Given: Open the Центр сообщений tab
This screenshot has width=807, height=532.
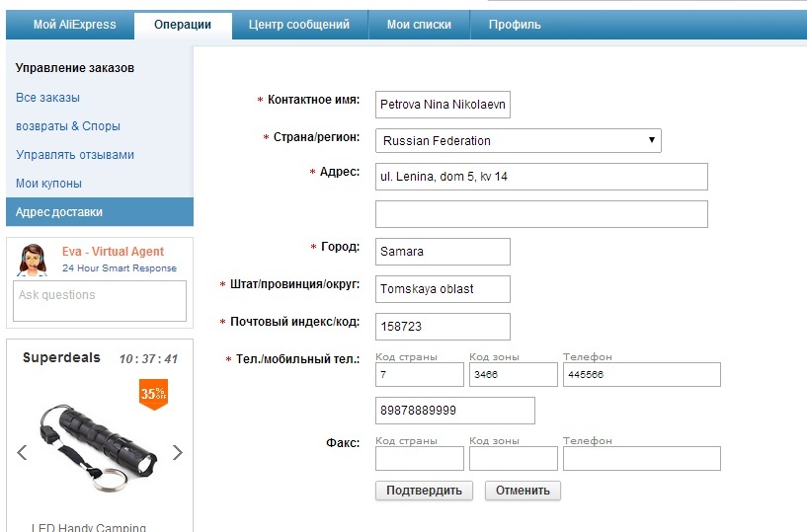Looking at the screenshot, I should [x=300, y=25].
